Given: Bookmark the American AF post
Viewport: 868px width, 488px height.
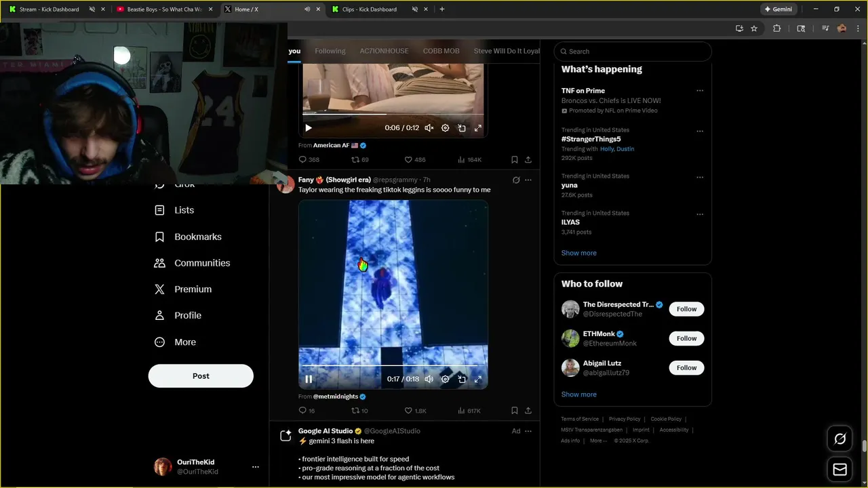Looking at the screenshot, I should 514,160.
